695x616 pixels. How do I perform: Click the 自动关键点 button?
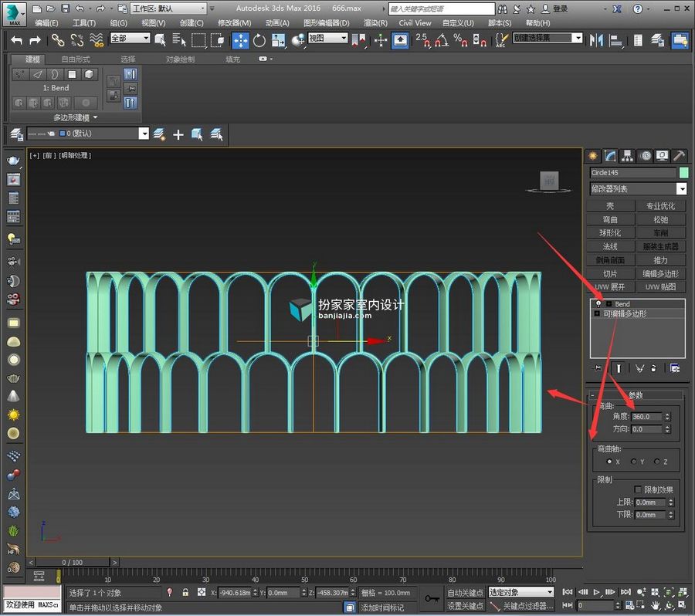point(465,593)
